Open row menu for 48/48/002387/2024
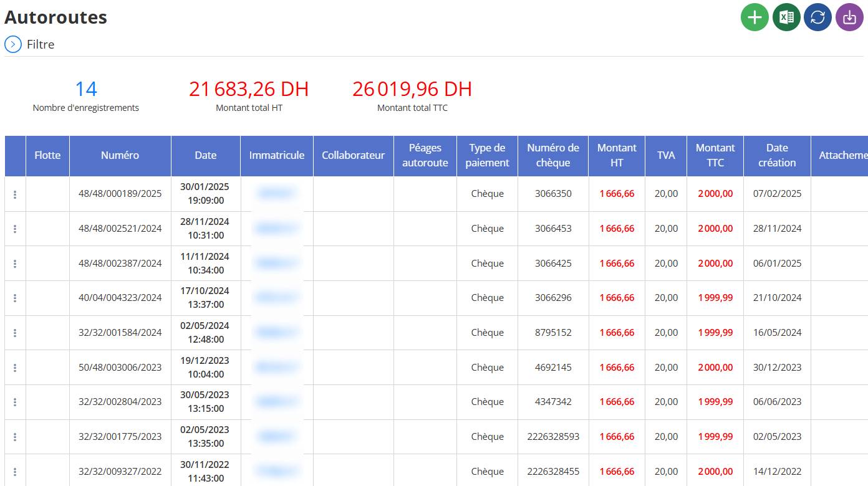868x486 pixels. coord(15,264)
